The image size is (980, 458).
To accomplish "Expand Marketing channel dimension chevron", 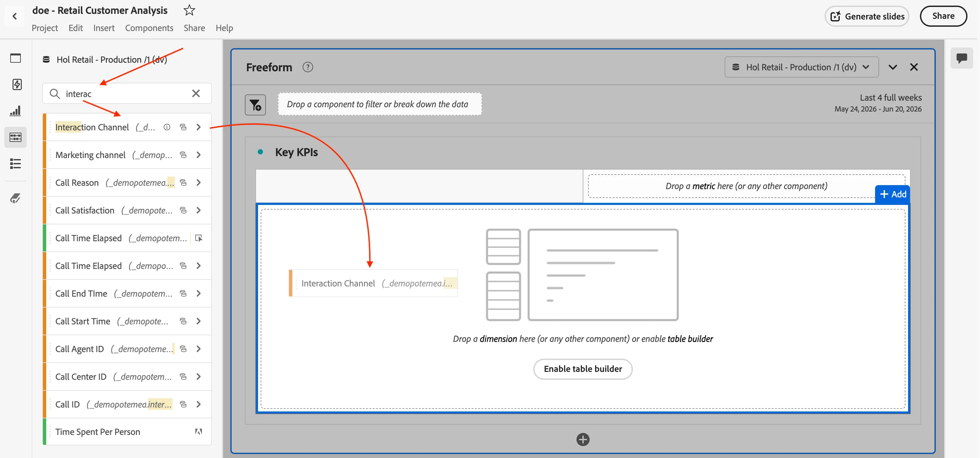I will pos(198,155).
